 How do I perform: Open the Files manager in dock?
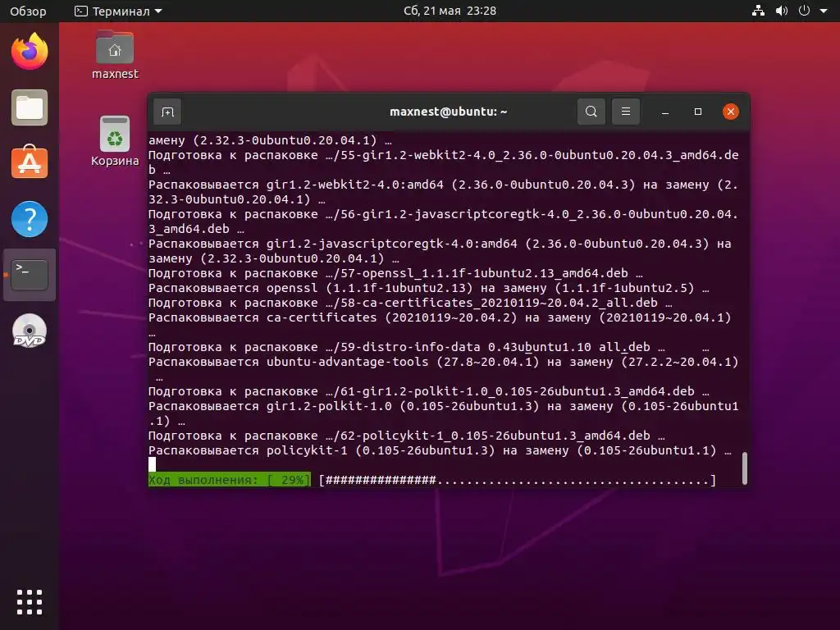30,107
